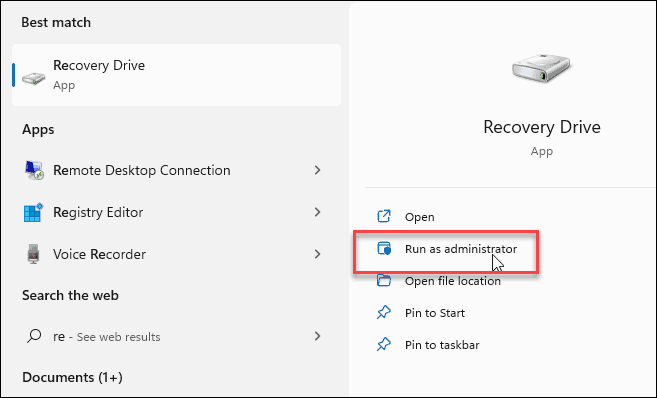Click the Run as administrator shield icon
657x398 pixels.
384,248
